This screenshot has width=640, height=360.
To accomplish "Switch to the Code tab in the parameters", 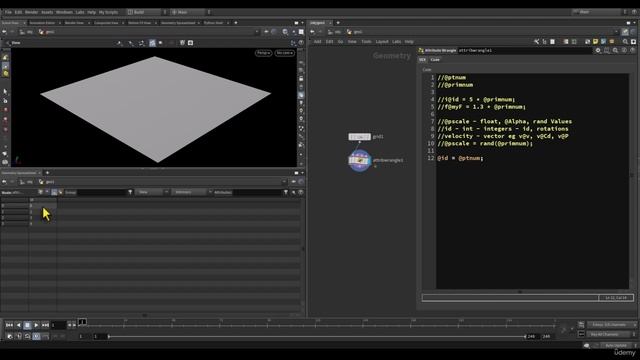I will 435,60.
